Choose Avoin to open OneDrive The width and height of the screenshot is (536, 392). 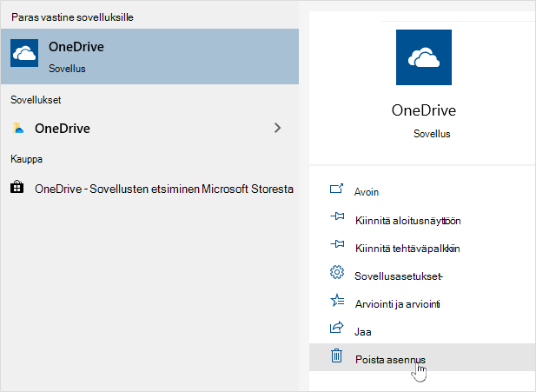click(x=422, y=192)
